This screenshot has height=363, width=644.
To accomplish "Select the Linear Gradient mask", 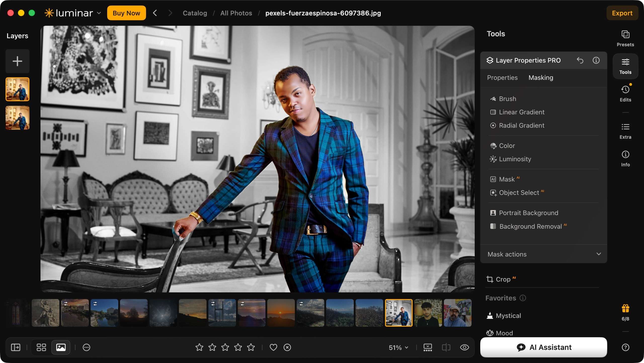I will point(517,112).
